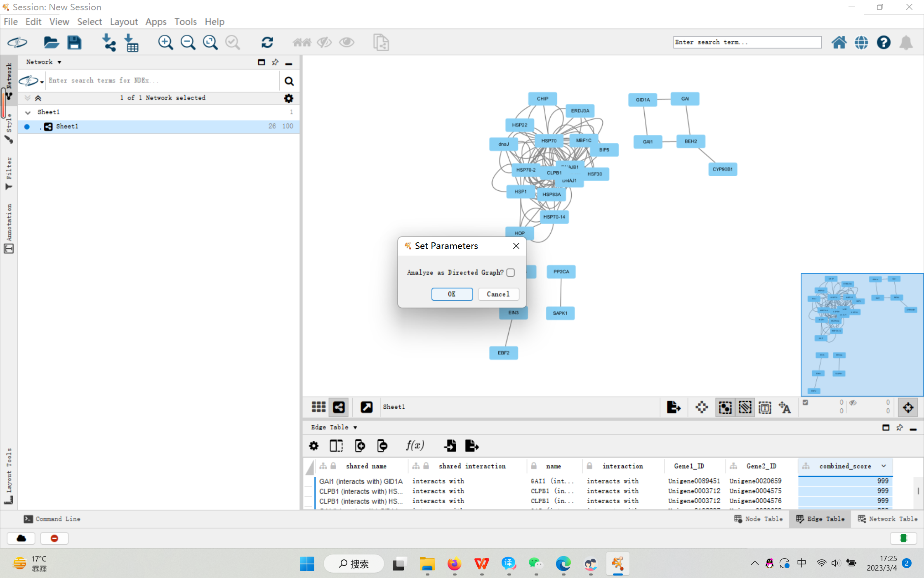Toggle node selection mode in view toolbar
The image size is (924, 578).
coord(725,407)
